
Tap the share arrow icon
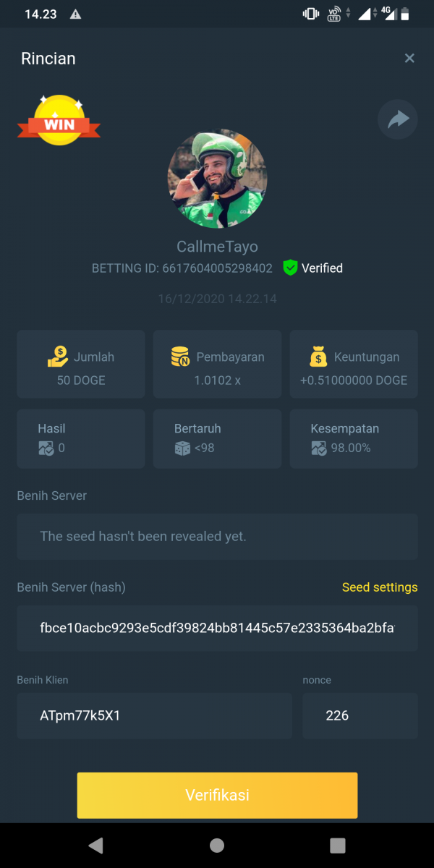398,120
